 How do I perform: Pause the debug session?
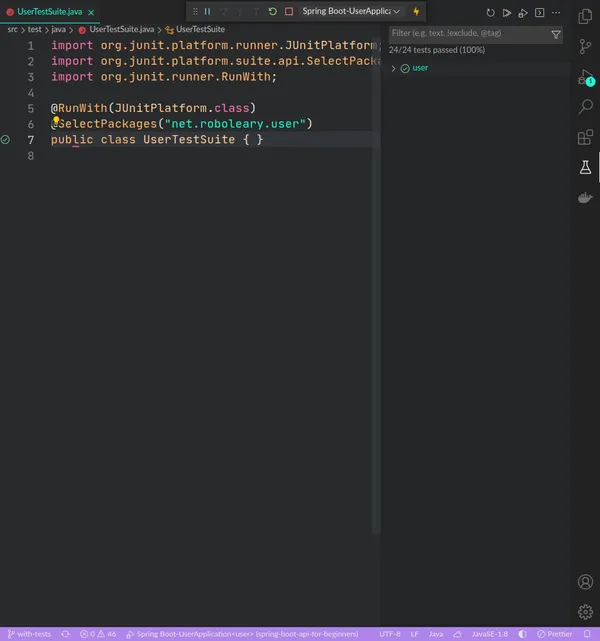(x=207, y=11)
